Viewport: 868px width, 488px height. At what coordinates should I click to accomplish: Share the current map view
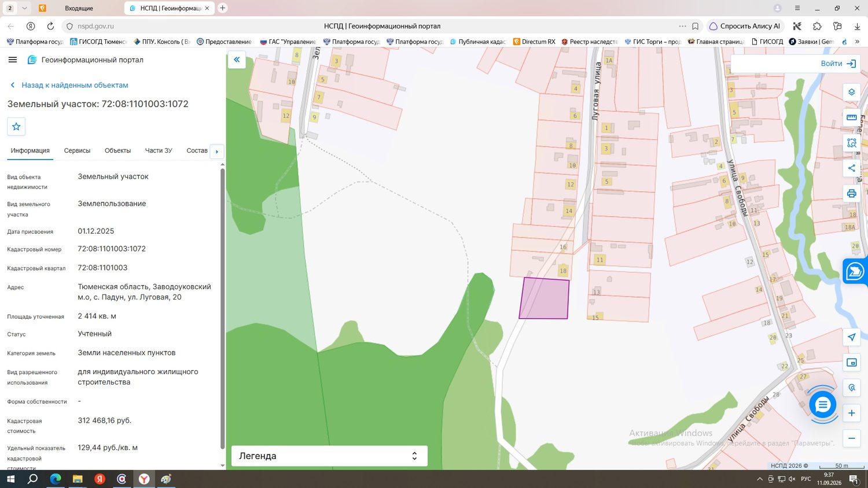click(x=851, y=168)
